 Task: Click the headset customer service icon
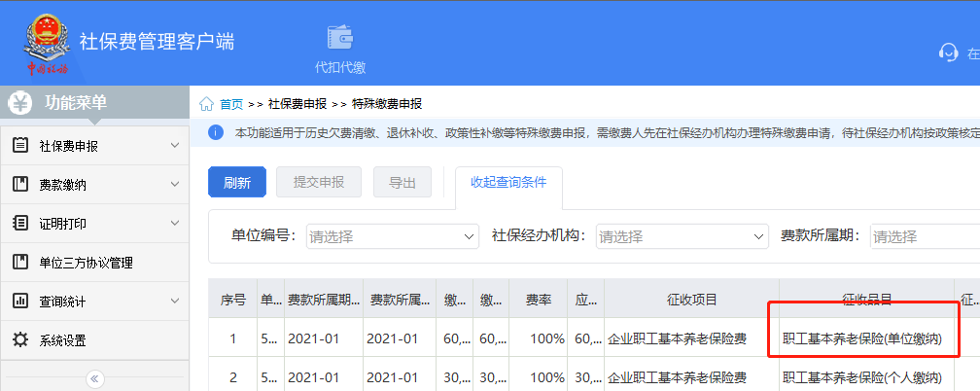pos(948,53)
